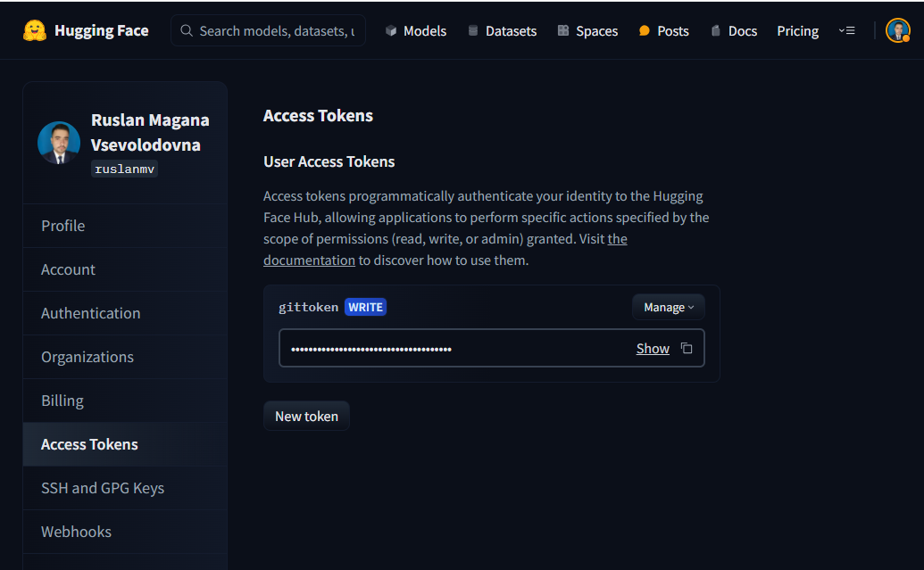Click the New token button
Viewport: 924px width, 570px height.
(306, 416)
